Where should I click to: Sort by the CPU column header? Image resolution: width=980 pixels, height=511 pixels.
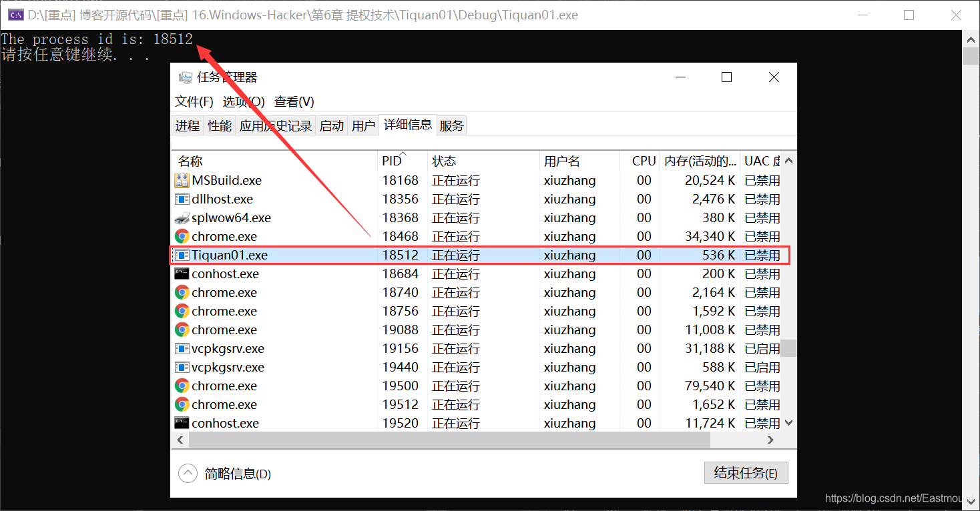[x=640, y=161]
